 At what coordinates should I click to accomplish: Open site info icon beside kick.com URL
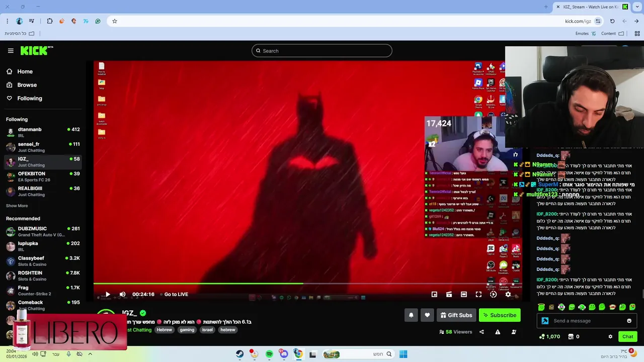pyautogui.click(x=598, y=21)
